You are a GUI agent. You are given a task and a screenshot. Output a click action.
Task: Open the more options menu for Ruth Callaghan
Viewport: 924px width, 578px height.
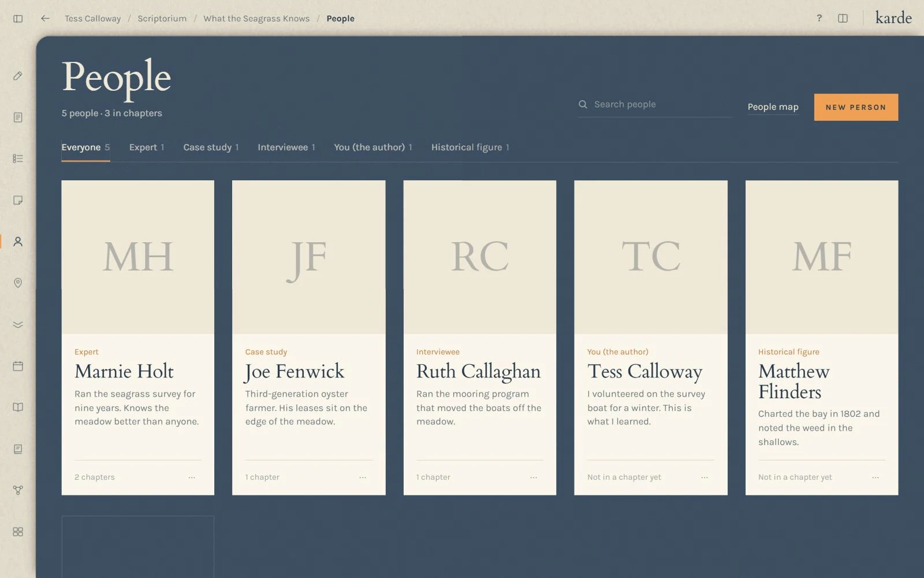[x=534, y=477]
